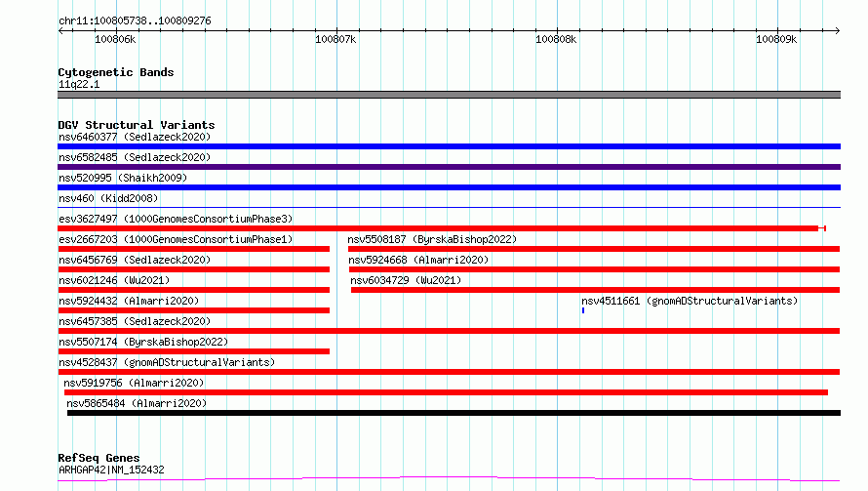The image size is (868, 491).
Task: Click the small blue nsv4511661 marker
Action: click(x=583, y=310)
